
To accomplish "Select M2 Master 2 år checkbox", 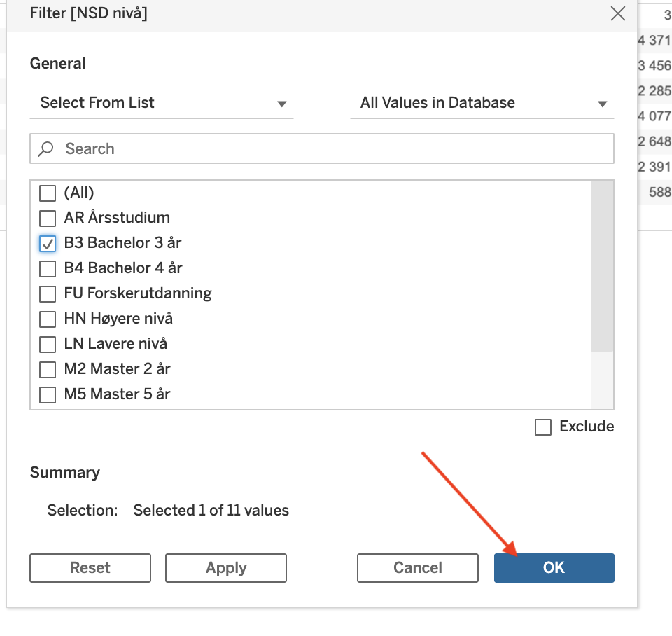I will tap(48, 369).
